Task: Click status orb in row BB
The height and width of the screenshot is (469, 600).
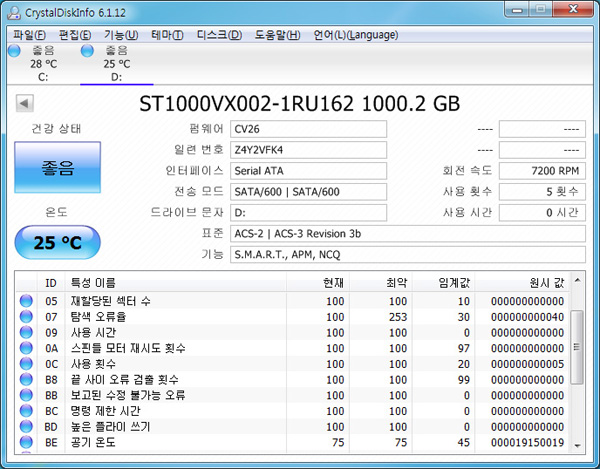Action: [x=26, y=395]
